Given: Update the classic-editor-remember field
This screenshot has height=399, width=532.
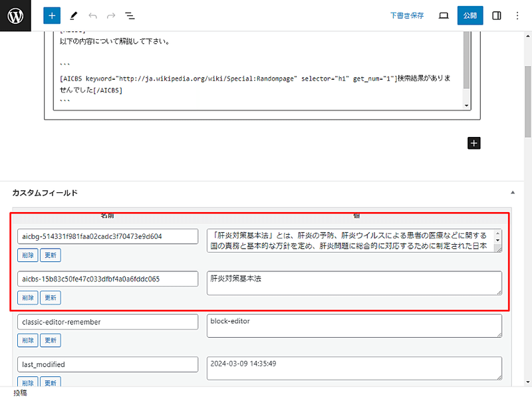Looking at the screenshot, I should click(51, 340).
